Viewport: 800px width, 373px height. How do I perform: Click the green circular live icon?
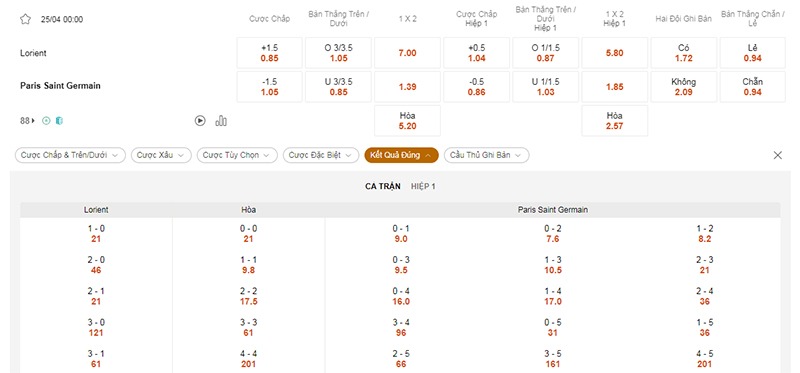[x=46, y=121]
